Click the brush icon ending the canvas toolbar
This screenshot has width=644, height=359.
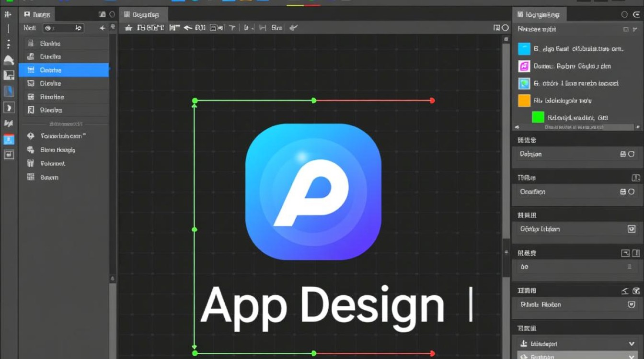tap(294, 28)
